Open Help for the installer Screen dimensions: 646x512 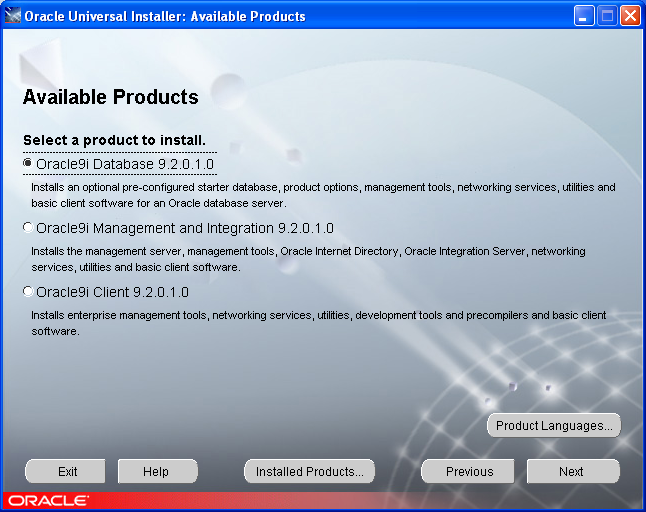[x=158, y=471]
